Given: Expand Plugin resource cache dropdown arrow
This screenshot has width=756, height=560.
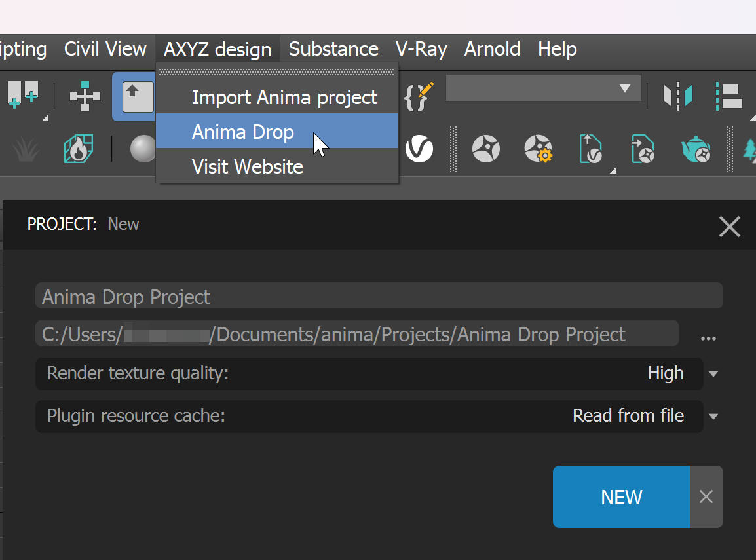Looking at the screenshot, I should [713, 416].
